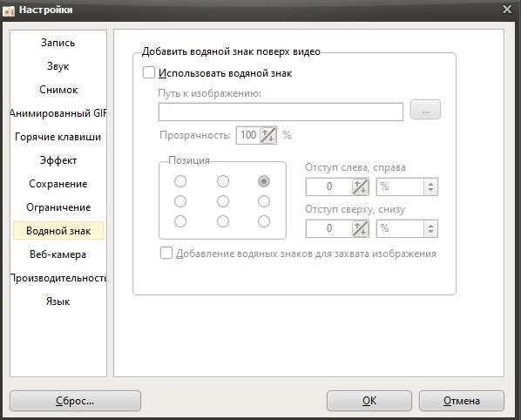Switch to the Снимок section
The height and width of the screenshot is (420, 521).
coord(58,90)
